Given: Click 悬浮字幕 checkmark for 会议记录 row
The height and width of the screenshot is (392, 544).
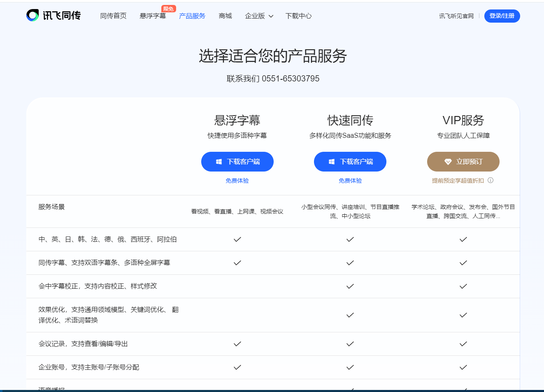Looking at the screenshot, I should 237,344.
